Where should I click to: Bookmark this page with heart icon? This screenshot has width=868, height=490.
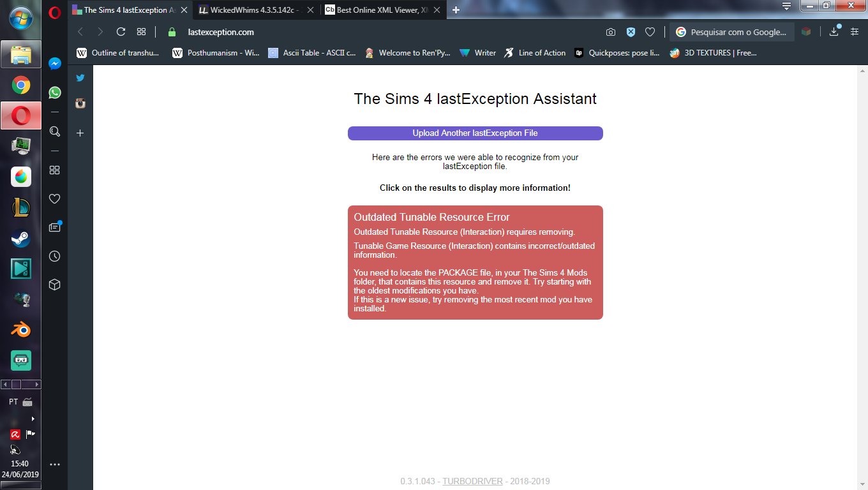650,32
